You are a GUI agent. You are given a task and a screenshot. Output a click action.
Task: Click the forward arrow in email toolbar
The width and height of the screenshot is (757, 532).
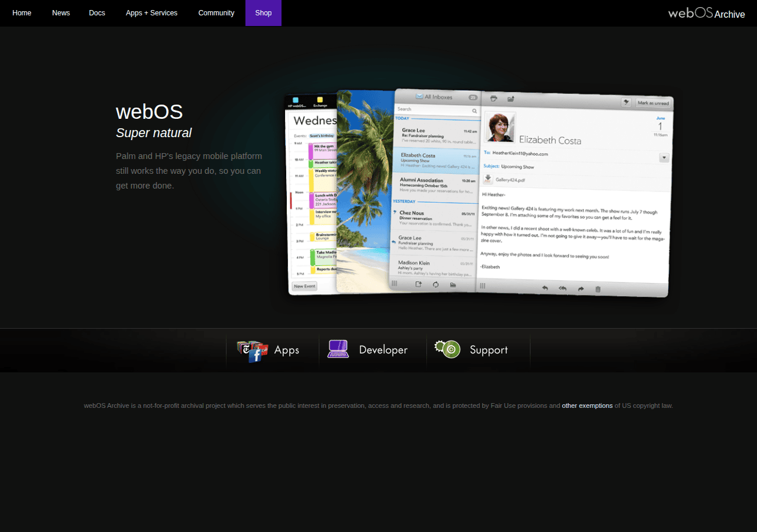(581, 289)
